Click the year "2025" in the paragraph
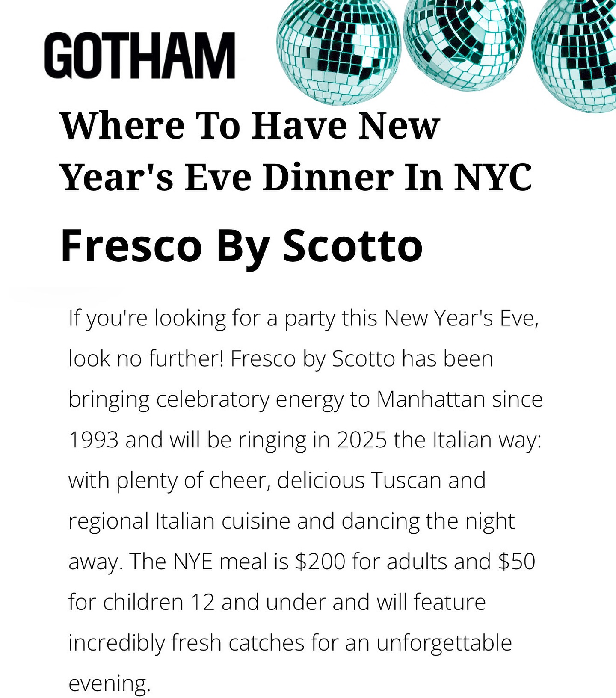 [362, 440]
